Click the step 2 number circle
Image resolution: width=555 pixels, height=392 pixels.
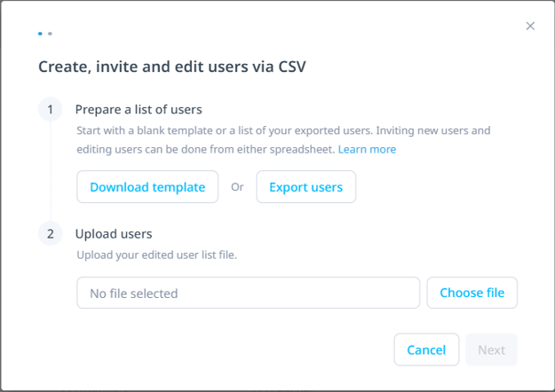pyautogui.click(x=51, y=233)
